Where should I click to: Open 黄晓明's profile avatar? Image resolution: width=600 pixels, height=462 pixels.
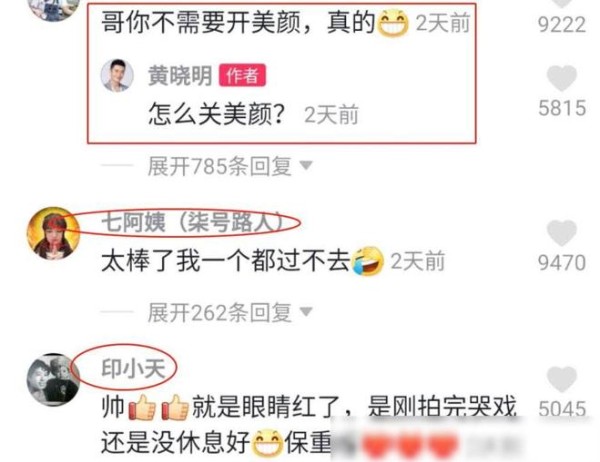117,75
